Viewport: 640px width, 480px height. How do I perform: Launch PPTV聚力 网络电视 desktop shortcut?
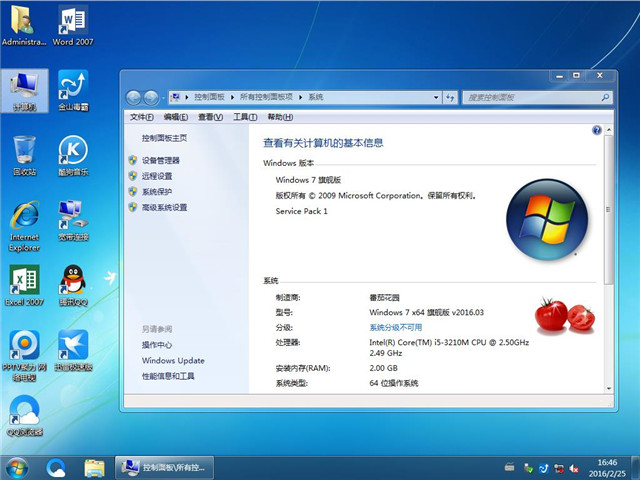[x=24, y=356]
